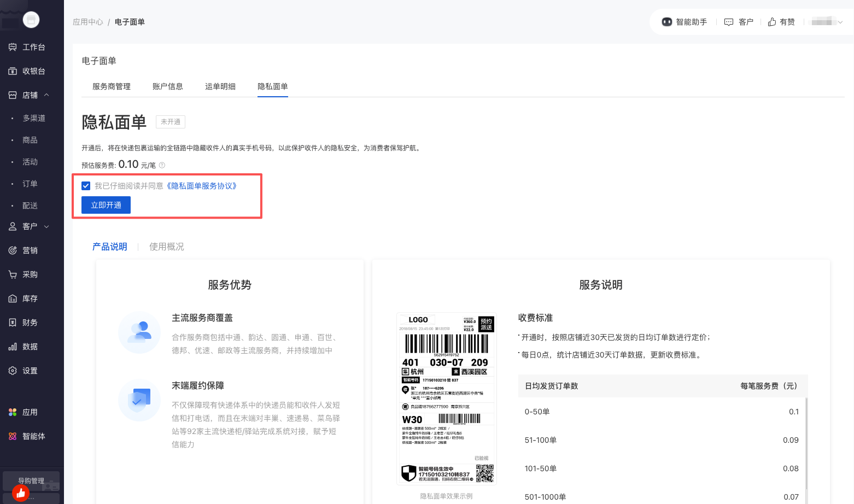Open the 采购 purchasing cart icon
Viewport: 854px width, 504px height.
click(13, 274)
